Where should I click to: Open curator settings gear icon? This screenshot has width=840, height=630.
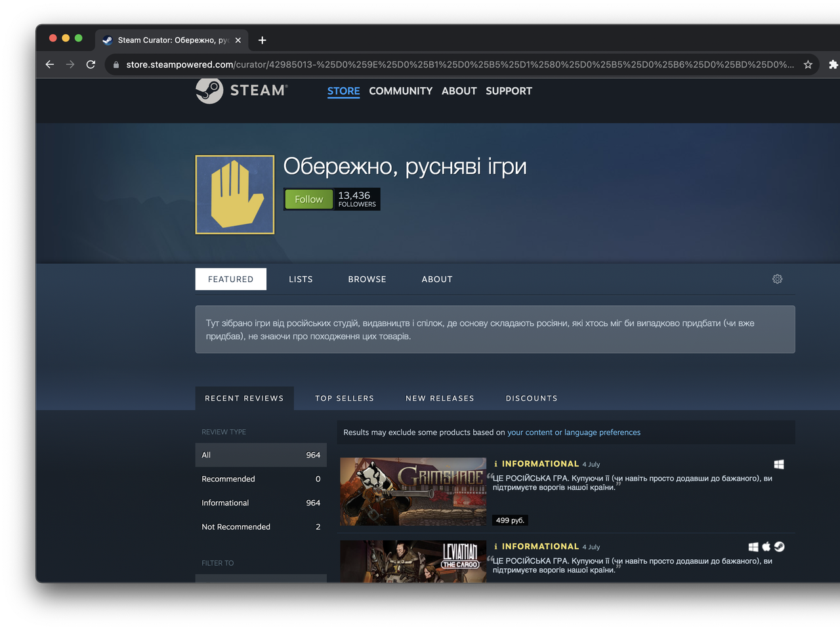(777, 279)
